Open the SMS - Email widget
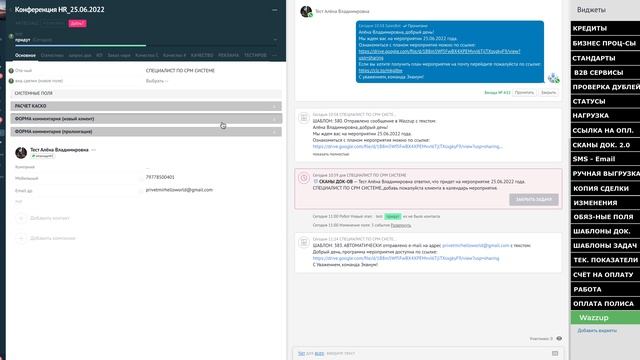This screenshot has width=640, height=360. 605,159
